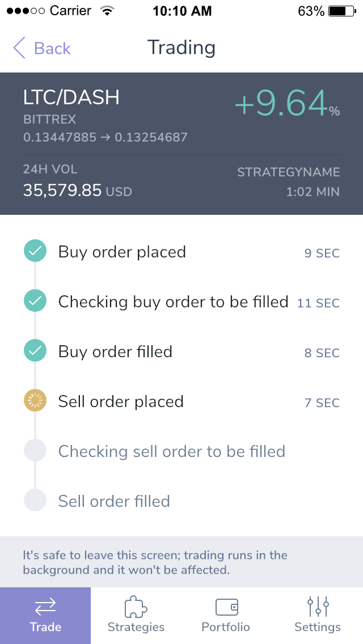Tap the LTC/DASH pair title

tap(71, 98)
